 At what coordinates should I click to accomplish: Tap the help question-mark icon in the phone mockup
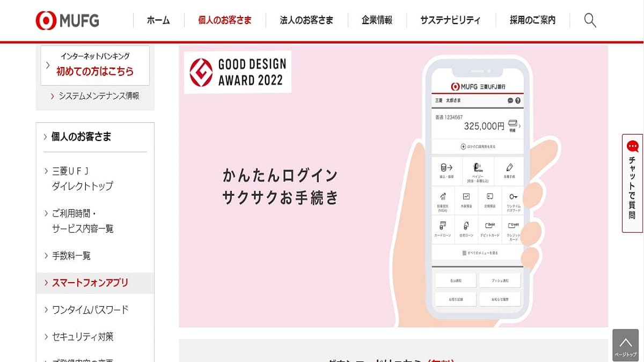tap(518, 100)
